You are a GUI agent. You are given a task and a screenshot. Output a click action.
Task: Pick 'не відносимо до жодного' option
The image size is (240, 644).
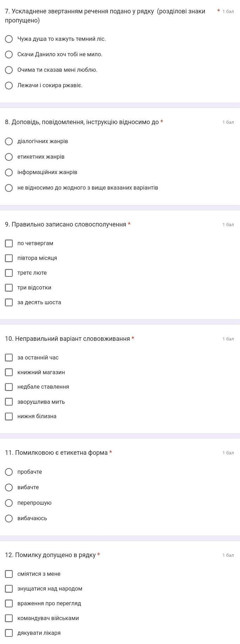[x=9, y=188]
